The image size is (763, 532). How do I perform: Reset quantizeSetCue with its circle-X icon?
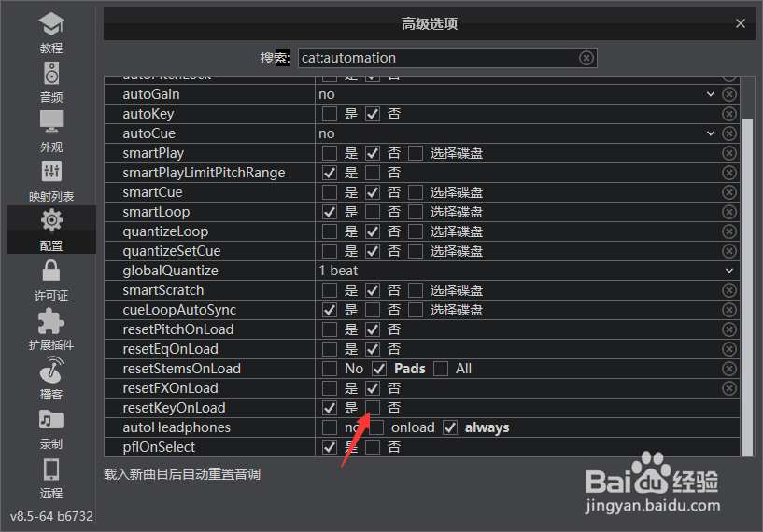click(x=729, y=251)
